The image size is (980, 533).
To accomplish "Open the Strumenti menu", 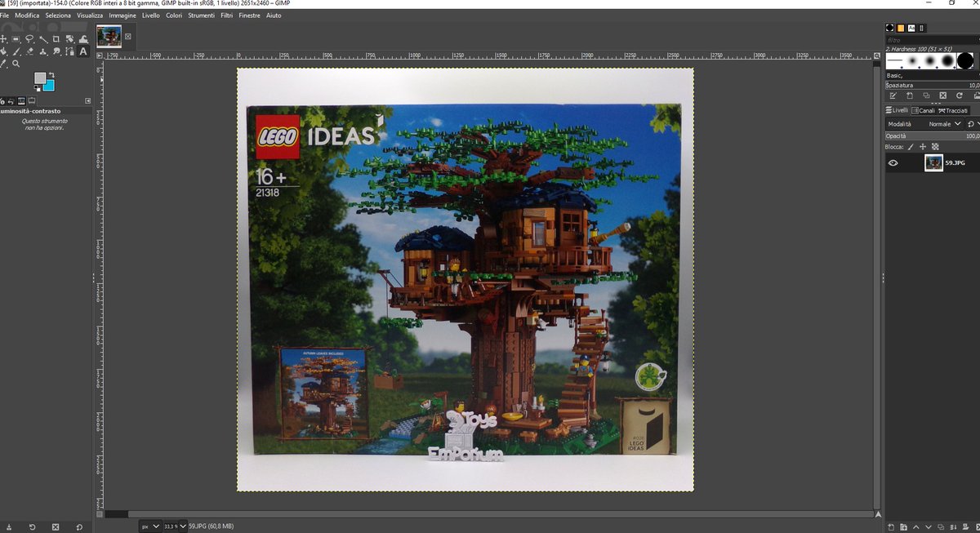I will tap(201, 16).
